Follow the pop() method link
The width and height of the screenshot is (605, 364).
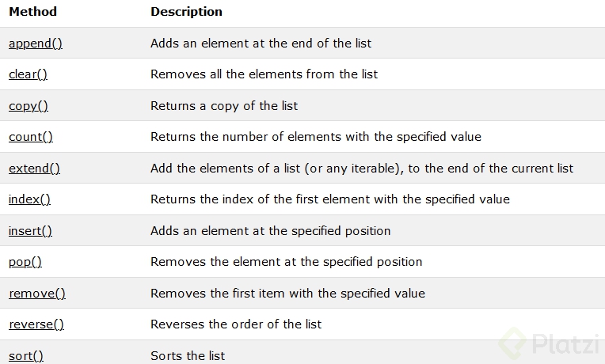pyautogui.click(x=25, y=262)
